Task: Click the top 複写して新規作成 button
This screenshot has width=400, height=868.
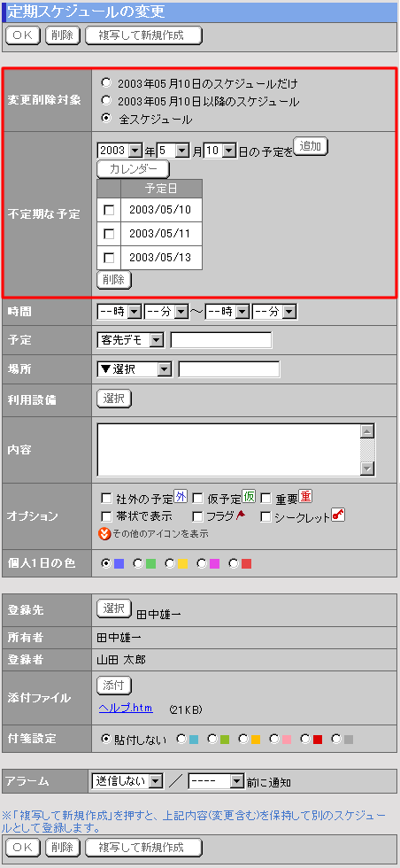Action: 144,35
